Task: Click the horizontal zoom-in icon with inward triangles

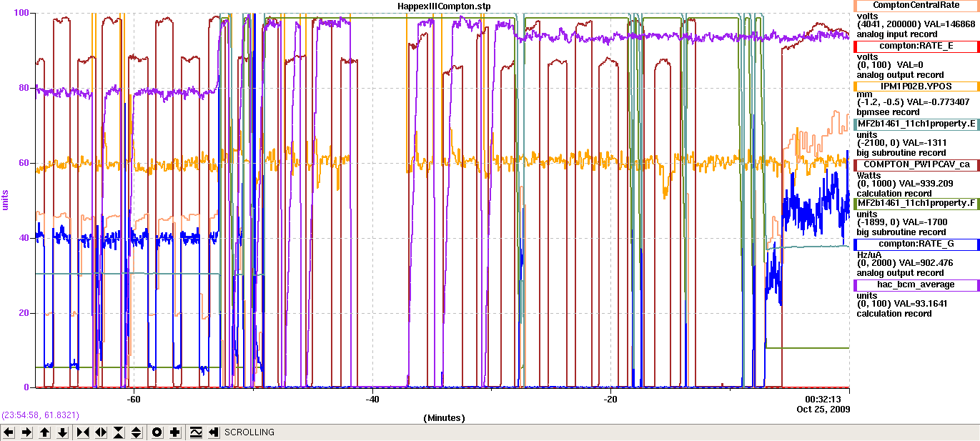Action: [83, 432]
